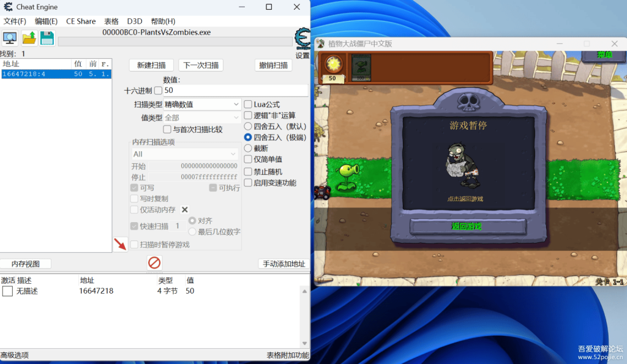Click the copy-on-write checkbox
Screen dimensions: 627x364
click(x=134, y=199)
